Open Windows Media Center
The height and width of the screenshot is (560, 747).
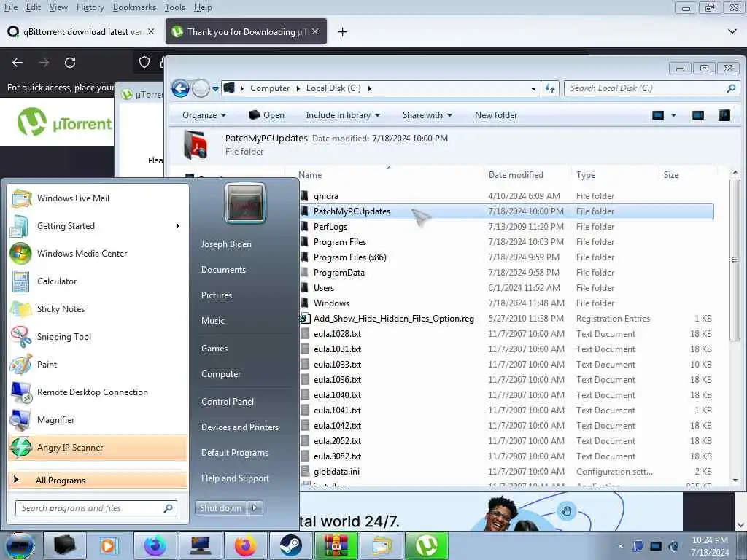pos(98,253)
